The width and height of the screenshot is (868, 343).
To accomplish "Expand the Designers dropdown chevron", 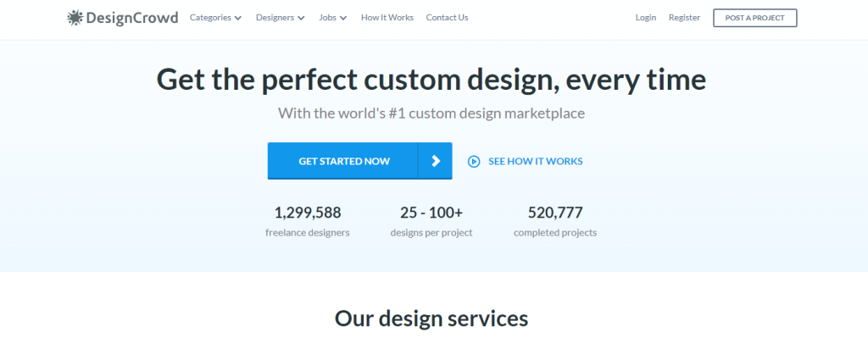I will pos(301,19).
